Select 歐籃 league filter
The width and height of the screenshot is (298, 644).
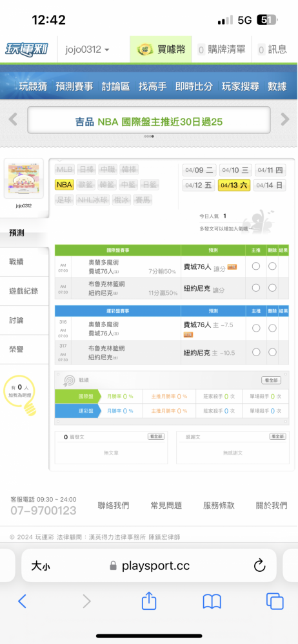pyautogui.click(x=86, y=185)
